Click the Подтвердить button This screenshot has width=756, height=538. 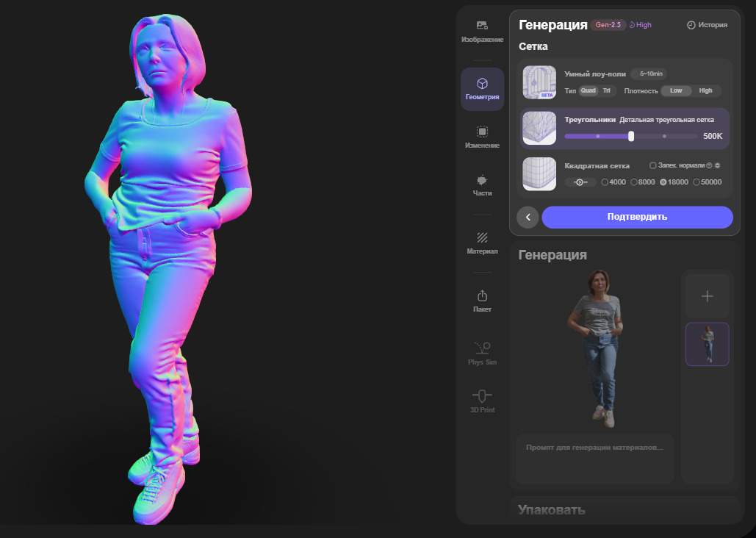coord(638,217)
